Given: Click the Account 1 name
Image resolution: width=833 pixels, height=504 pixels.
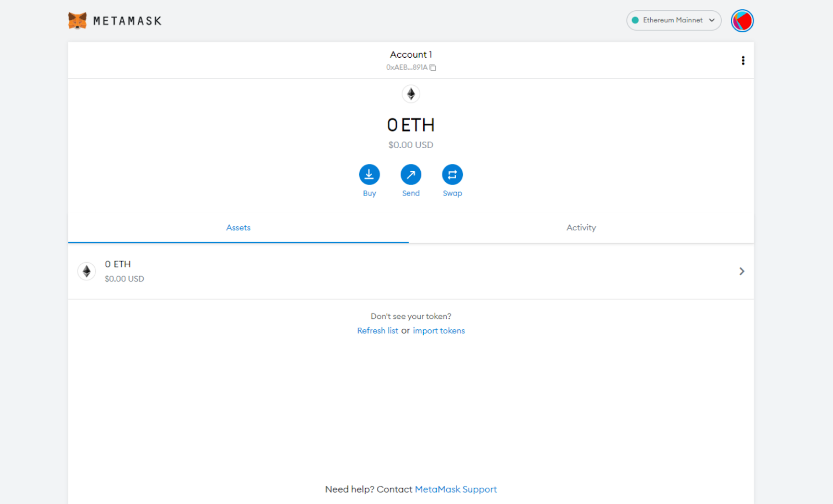Looking at the screenshot, I should pyautogui.click(x=411, y=54).
